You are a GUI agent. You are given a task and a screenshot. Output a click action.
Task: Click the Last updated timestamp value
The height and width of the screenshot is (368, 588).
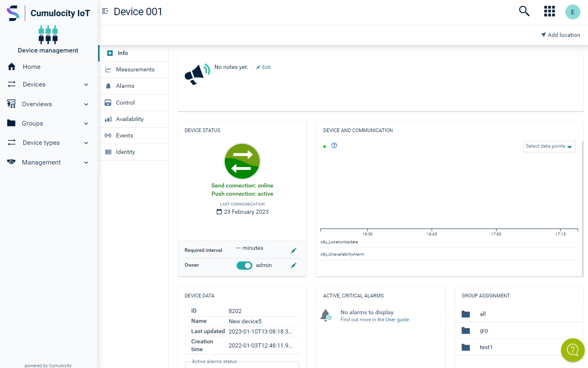260,331
